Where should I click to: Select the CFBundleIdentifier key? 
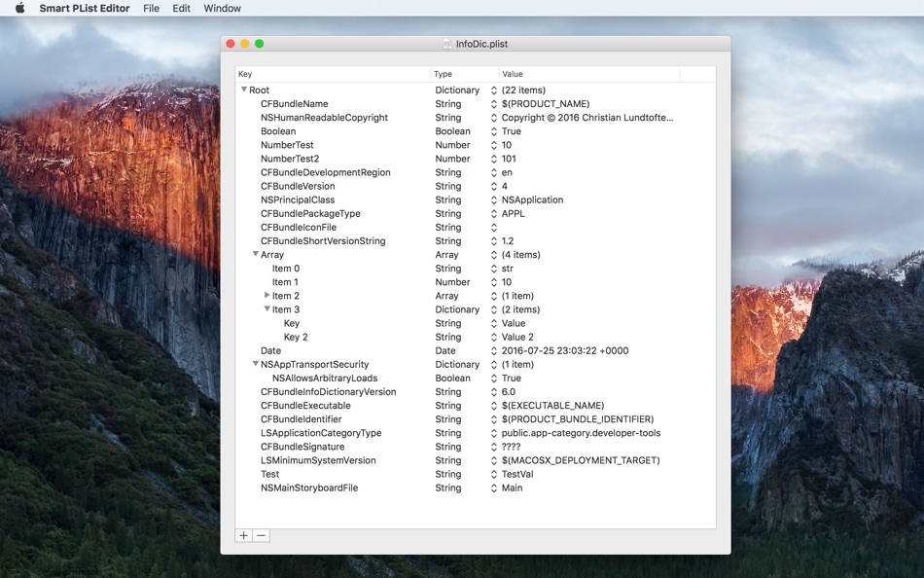302,418
